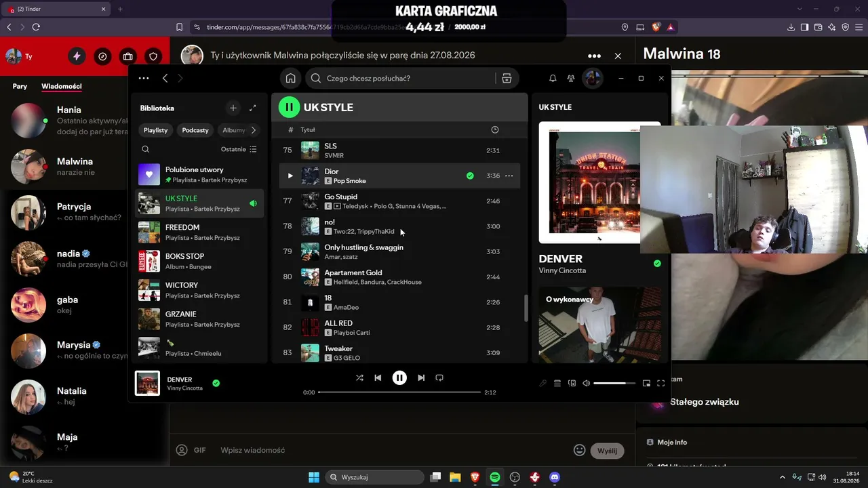
Task: Skip to previous track
Action: coord(378,378)
